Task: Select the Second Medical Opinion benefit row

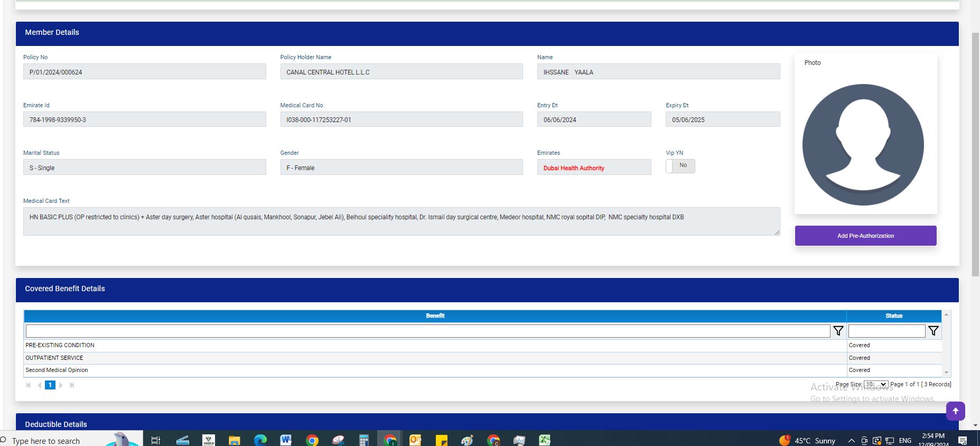Action: click(483, 370)
